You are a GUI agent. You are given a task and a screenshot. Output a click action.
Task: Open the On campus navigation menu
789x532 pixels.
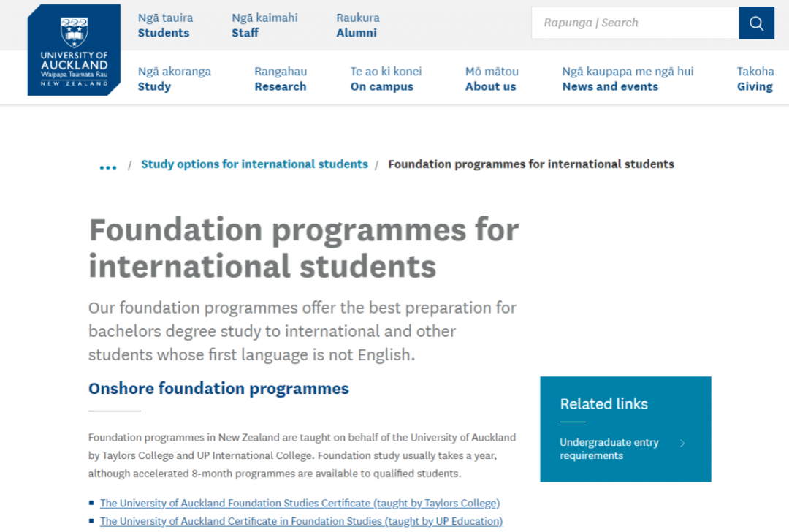tap(386, 79)
